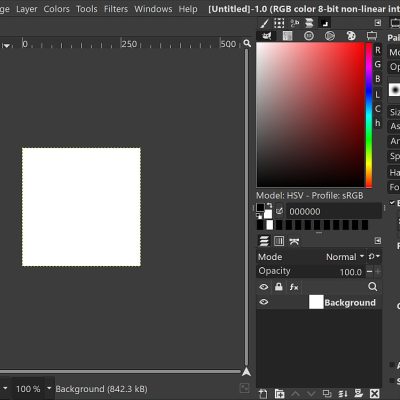400x400 pixels.
Task: Open top dock's tab configuration menu
Action: [378, 23]
